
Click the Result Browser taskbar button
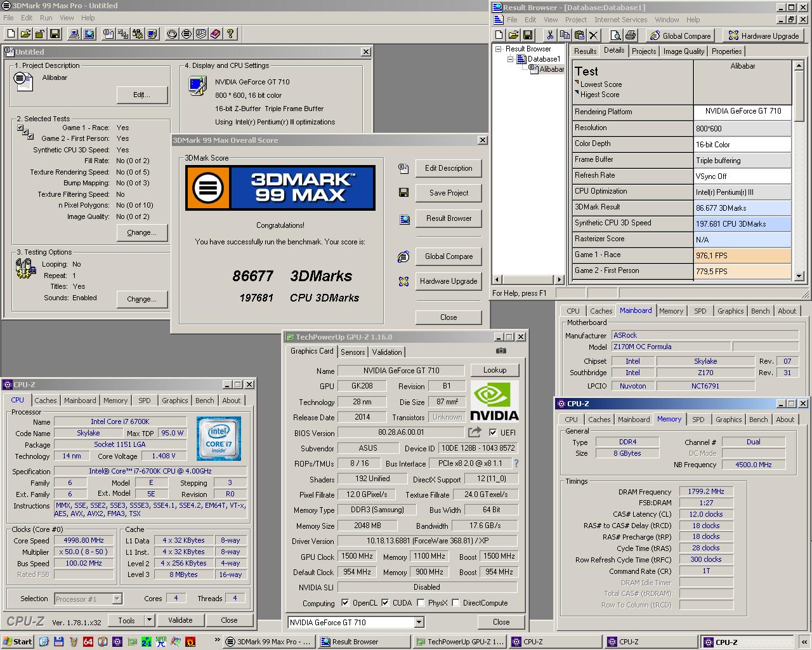(x=365, y=642)
